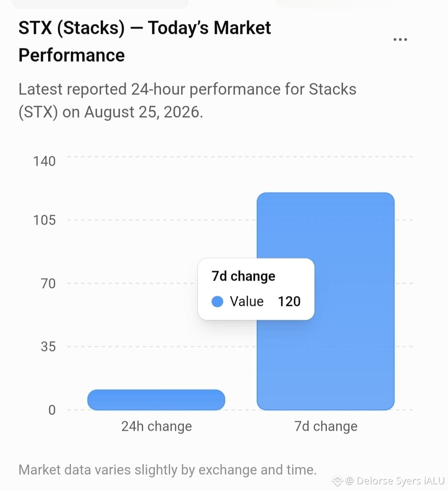Click the 0 y-axis label

coord(52,410)
